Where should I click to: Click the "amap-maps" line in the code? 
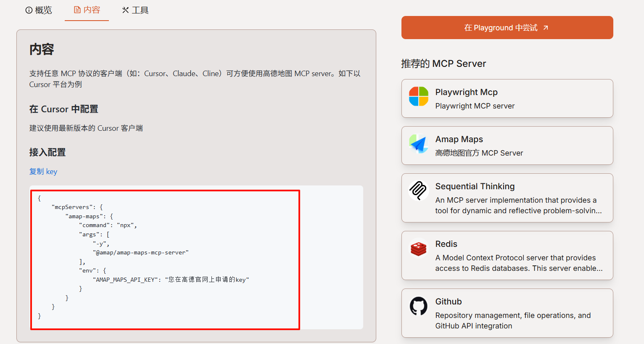pyautogui.click(x=89, y=216)
